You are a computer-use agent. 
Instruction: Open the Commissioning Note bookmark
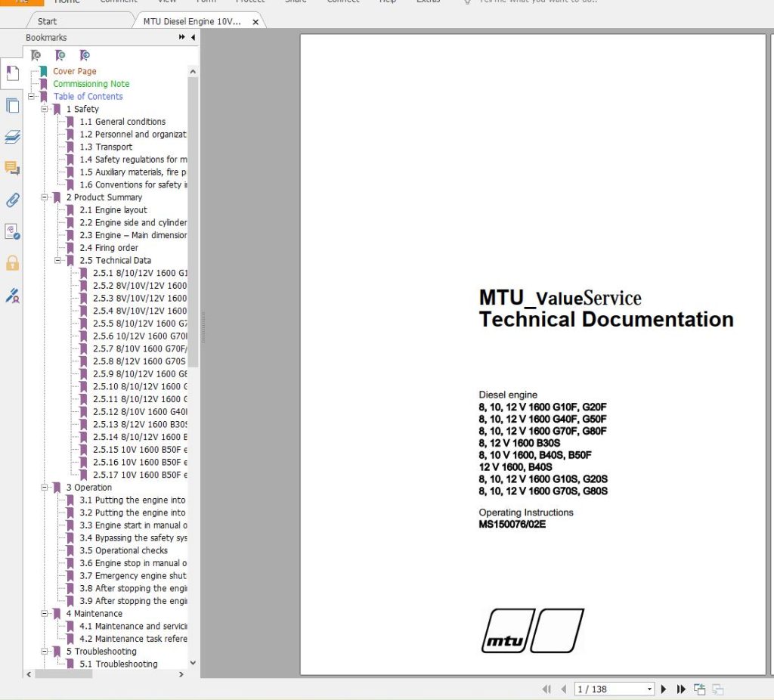coord(91,83)
